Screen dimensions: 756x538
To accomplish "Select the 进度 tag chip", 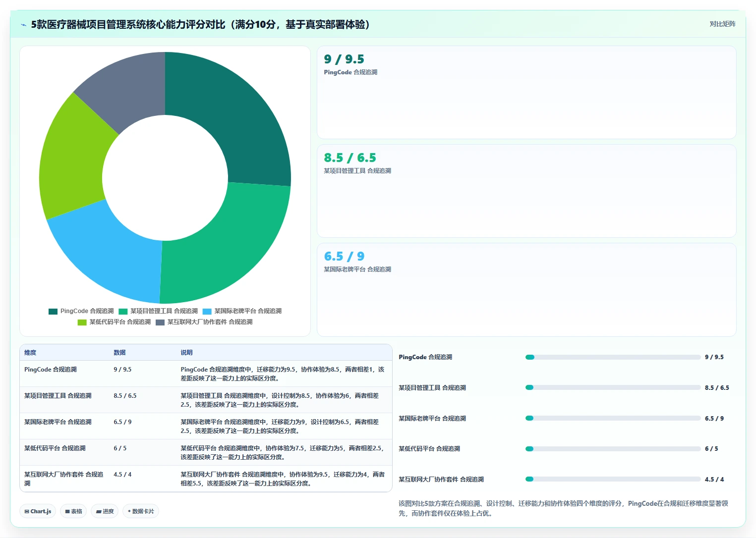I will click(x=105, y=511).
